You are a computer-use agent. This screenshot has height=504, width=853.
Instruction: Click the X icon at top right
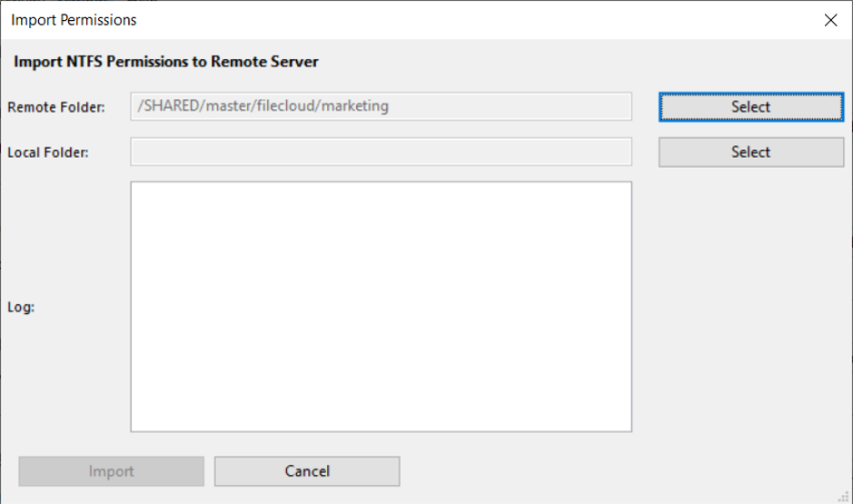pyautogui.click(x=830, y=20)
